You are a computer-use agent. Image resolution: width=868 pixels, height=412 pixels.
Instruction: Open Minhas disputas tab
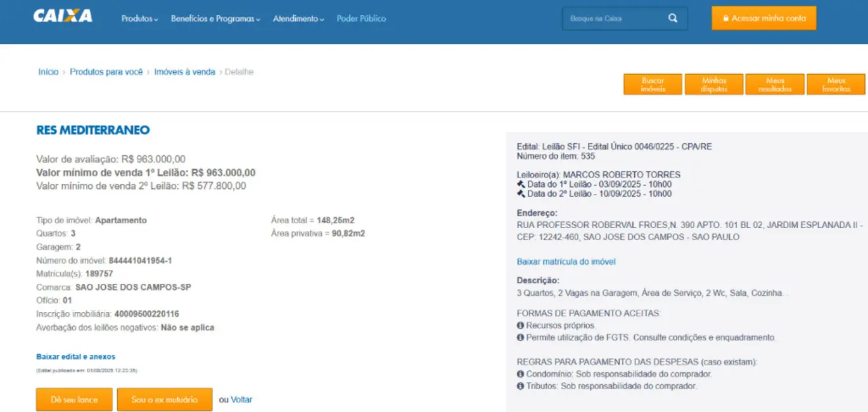click(714, 85)
